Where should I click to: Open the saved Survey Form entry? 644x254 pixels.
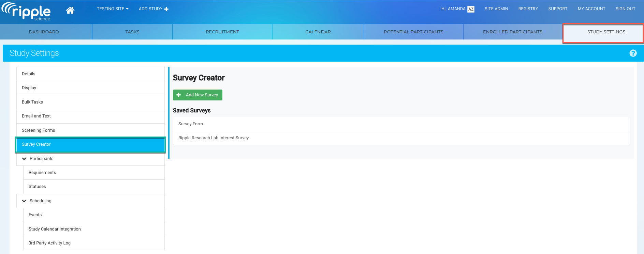[191, 124]
